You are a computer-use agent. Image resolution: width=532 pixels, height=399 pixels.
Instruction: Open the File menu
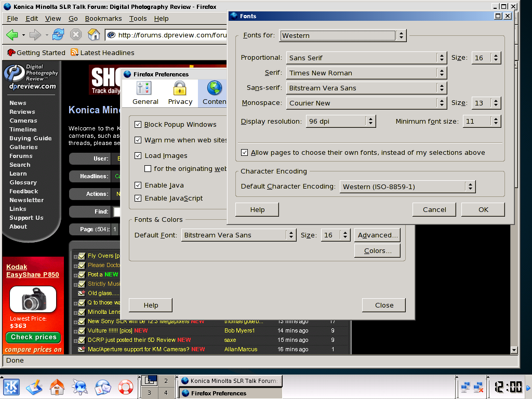[12, 19]
